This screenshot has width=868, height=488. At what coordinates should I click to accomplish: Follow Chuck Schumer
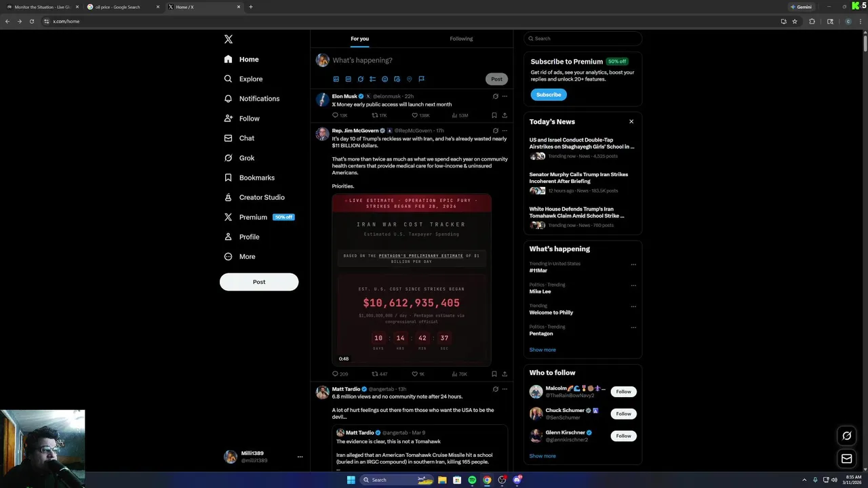pos(623,413)
